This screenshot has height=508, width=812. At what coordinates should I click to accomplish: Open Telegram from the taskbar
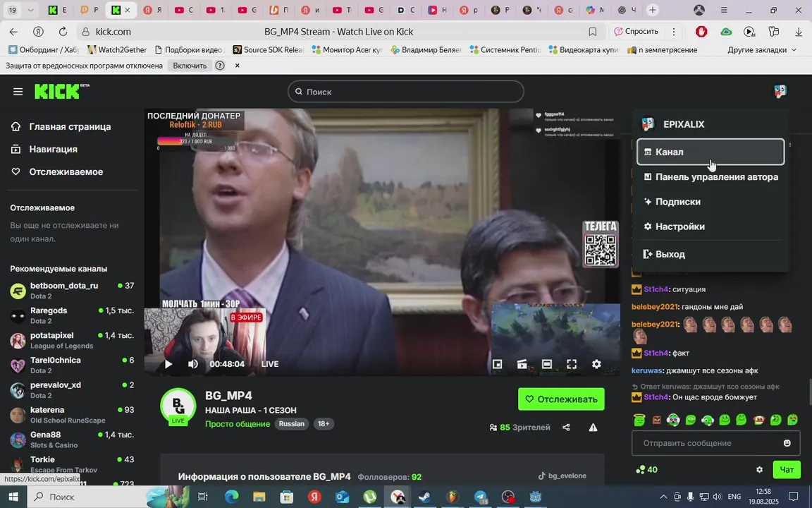pos(481,497)
